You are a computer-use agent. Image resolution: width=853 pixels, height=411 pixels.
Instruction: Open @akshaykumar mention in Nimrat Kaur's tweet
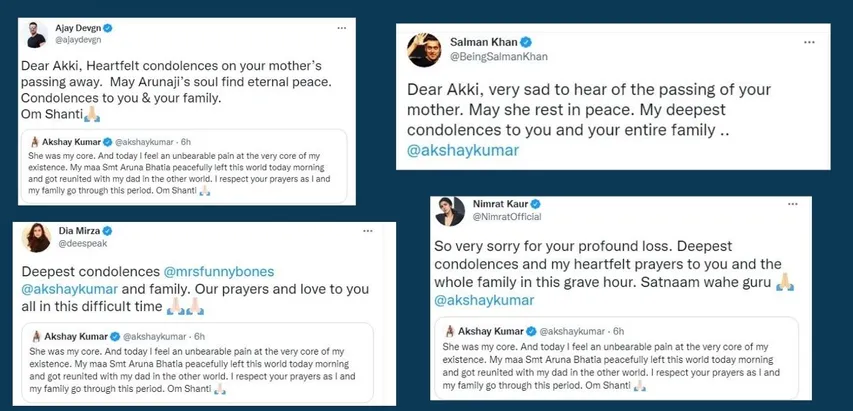tap(484, 300)
